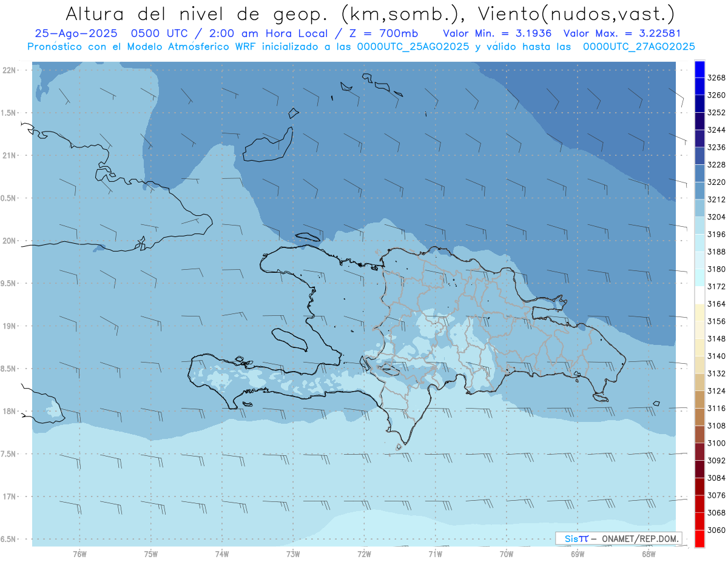This screenshot has width=728, height=562.
Task: Click the 75W longitude axis label
Action: (151, 554)
